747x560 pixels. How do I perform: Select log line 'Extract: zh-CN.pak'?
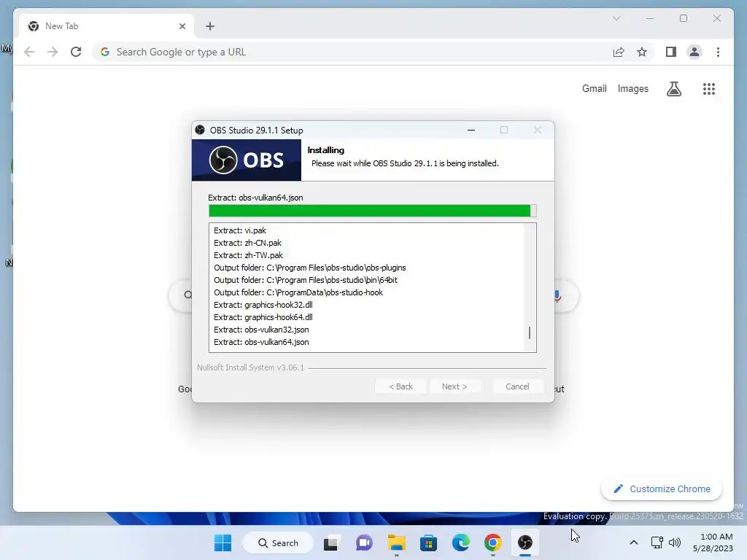pyautogui.click(x=247, y=243)
